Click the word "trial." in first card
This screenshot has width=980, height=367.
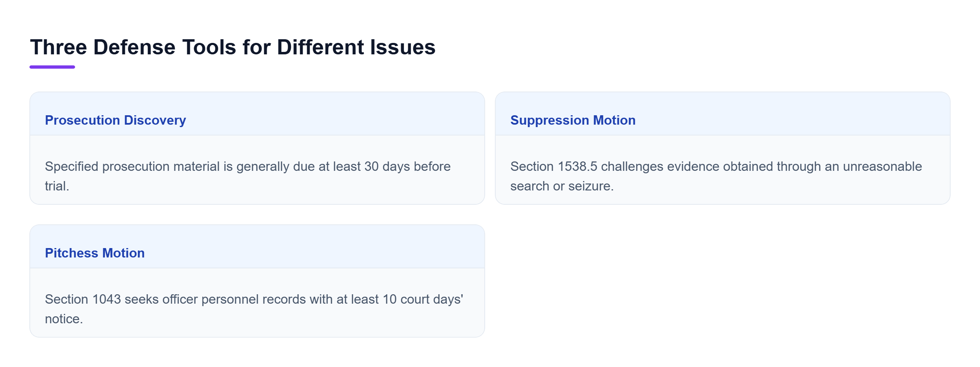point(57,186)
